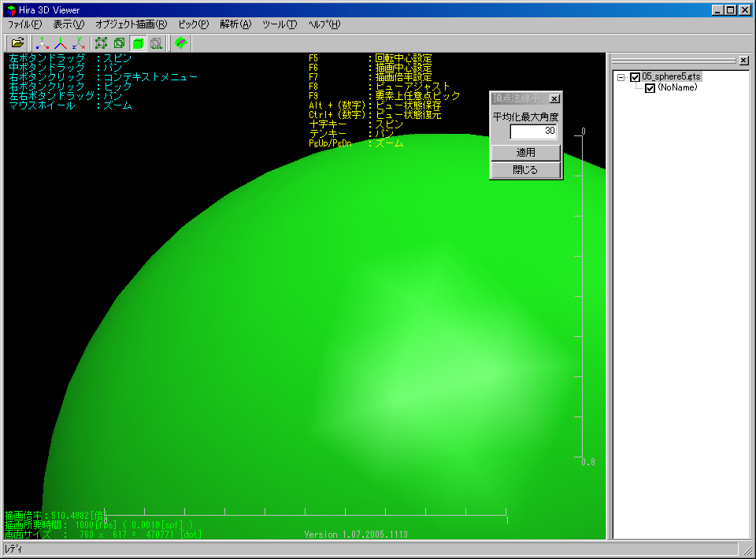This screenshot has height=559, width=756.
Task: Open the 解析(A) menu
Action: pos(235,24)
